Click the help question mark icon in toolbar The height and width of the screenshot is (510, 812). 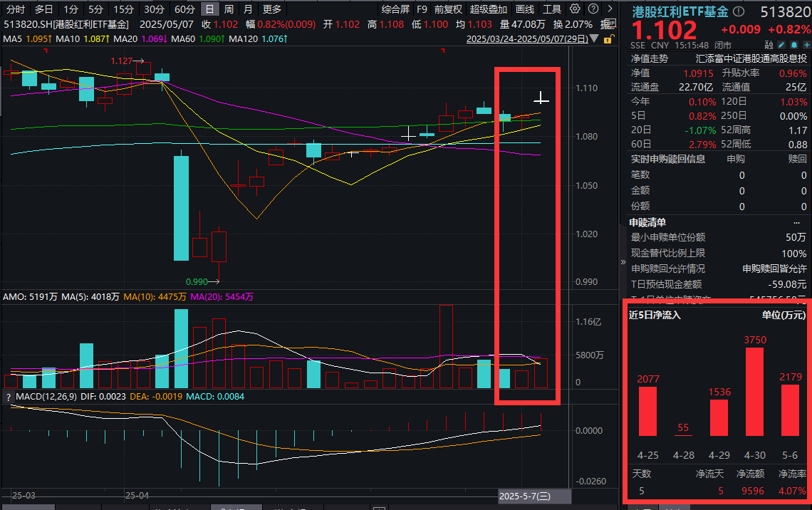pyautogui.click(x=592, y=9)
